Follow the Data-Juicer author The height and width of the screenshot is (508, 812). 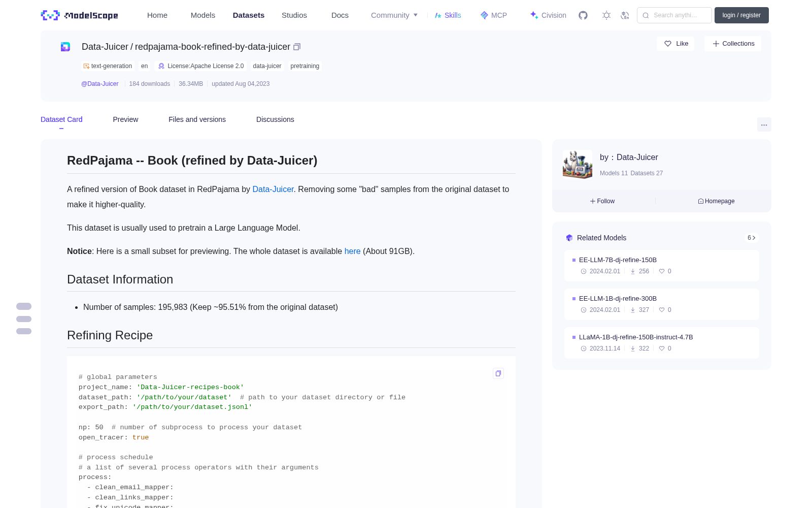[x=602, y=201]
